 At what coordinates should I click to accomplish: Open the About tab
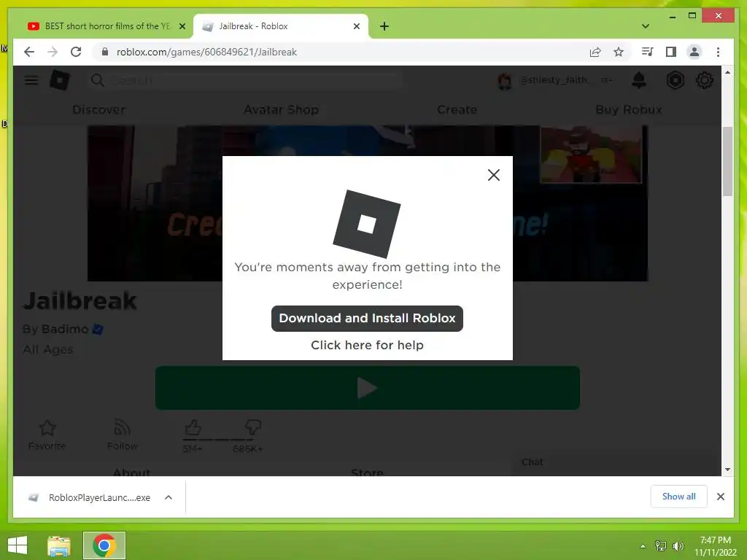[132, 472]
